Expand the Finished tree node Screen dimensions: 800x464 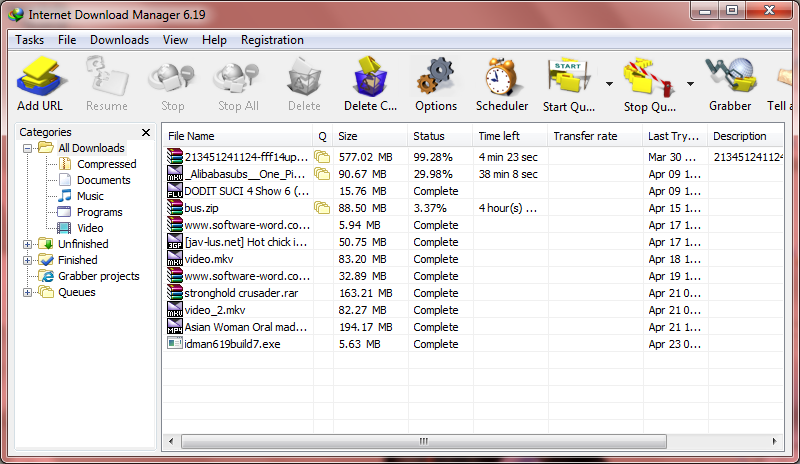(x=28, y=260)
